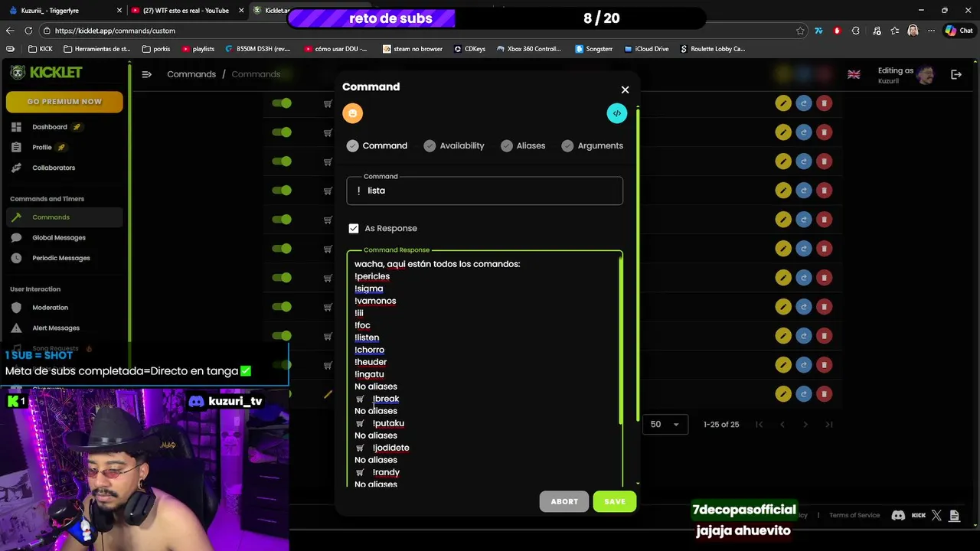980x551 pixels.
Task: Uncheck the As Response checkbox
Action: click(x=354, y=228)
